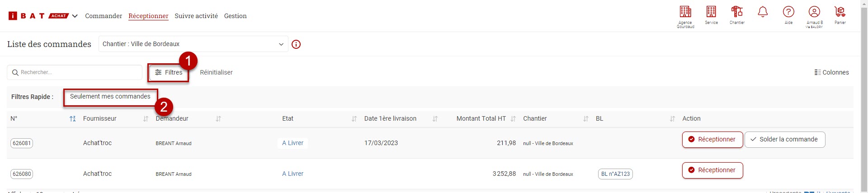Click Solder la commande button
This screenshot has height=193, width=868.
tap(785, 139)
